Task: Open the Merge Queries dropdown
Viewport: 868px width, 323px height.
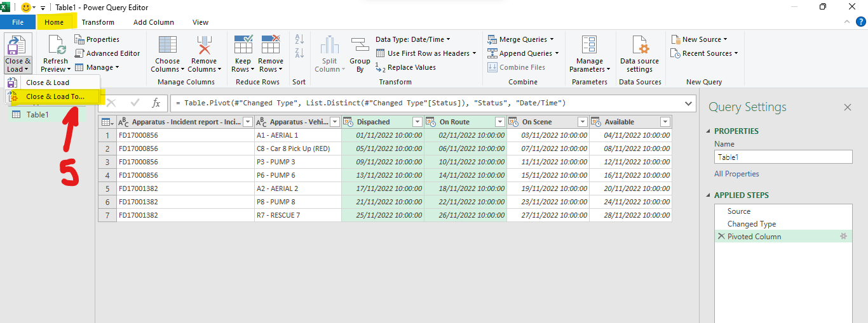Action: tap(520, 39)
